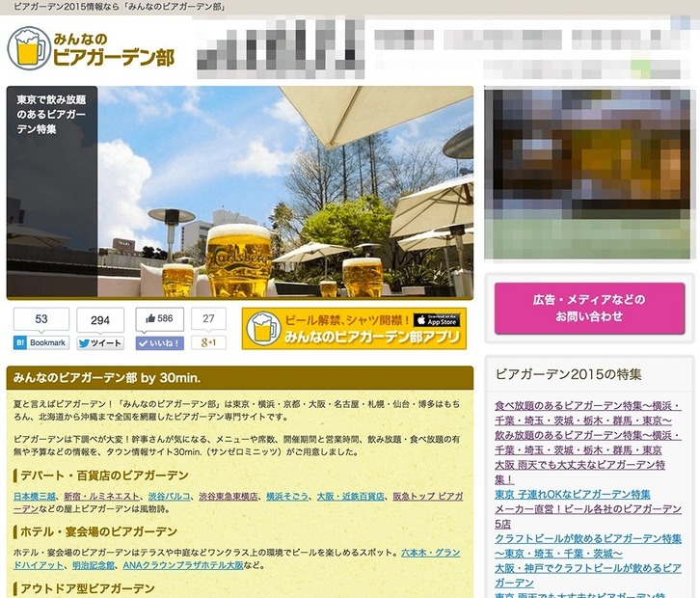Click the 53 bookmark count bubble
The width and height of the screenshot is (700, 598).
click(x=41, y=319)
